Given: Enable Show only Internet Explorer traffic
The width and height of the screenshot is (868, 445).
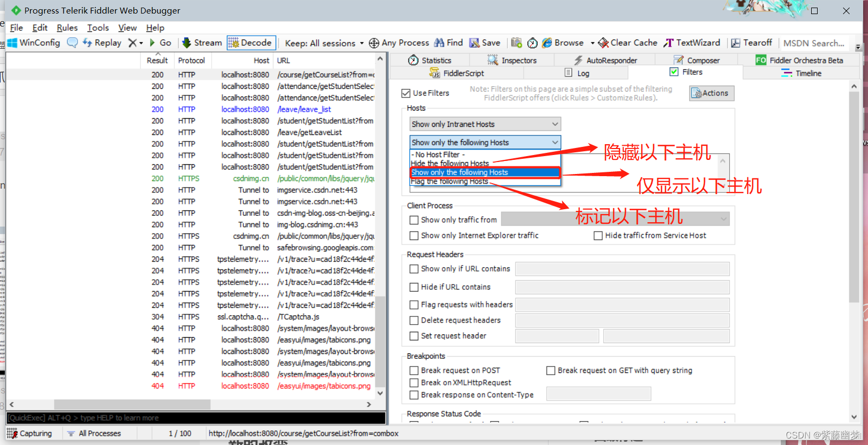Looking at the screenshot, I should pyautogui.click(x=414, y=236).
